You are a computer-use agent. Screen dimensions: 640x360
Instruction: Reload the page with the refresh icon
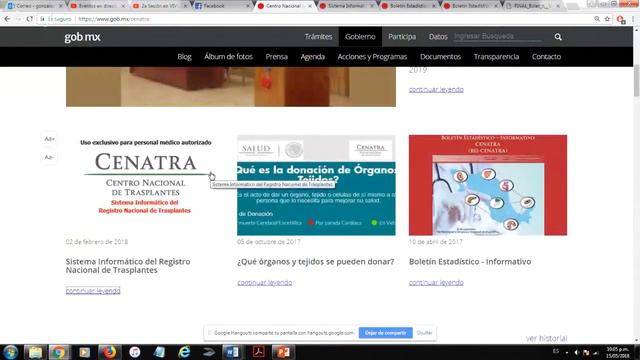pos(29,19)
